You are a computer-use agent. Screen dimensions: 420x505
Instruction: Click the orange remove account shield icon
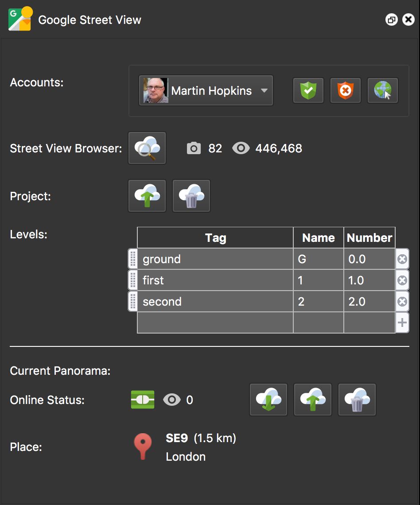click(345, 90)
